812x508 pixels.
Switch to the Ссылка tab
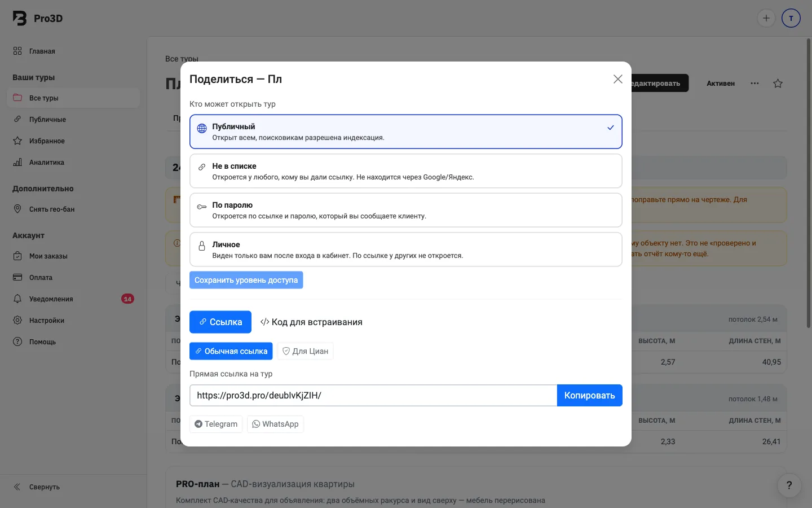[x=220, y=322]
